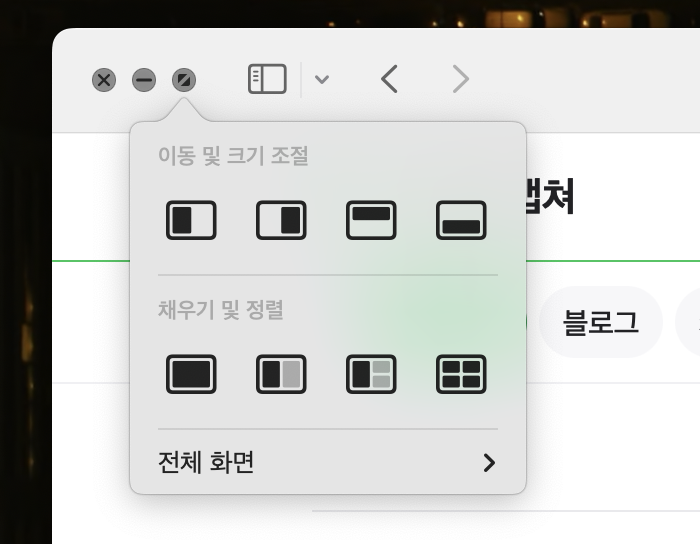Arrange windows as left and two quarters

point(371,374)
